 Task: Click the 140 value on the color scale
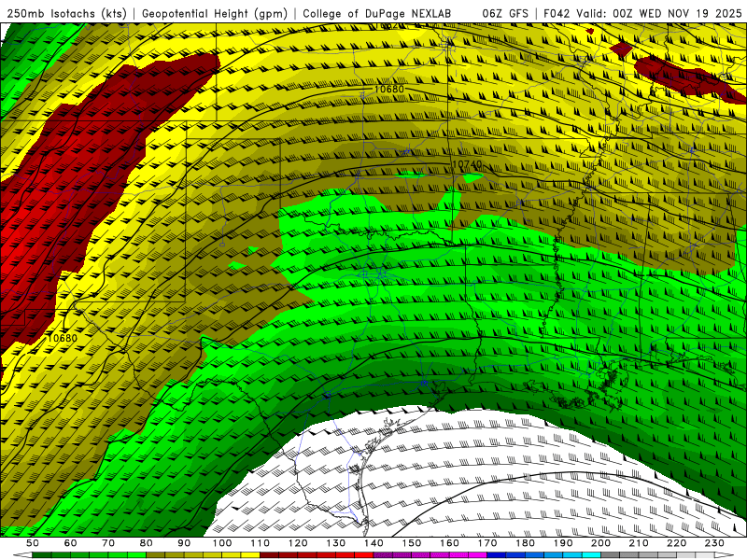[373, 543]
